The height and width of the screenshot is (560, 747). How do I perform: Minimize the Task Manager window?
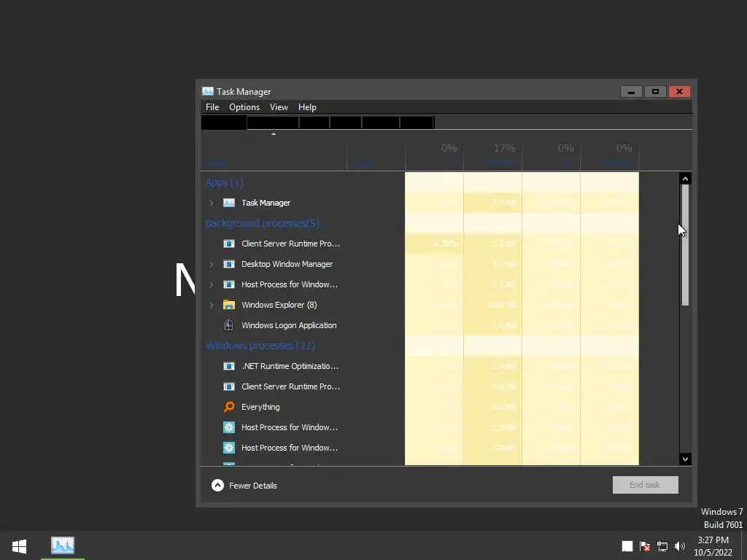[631, 91]
